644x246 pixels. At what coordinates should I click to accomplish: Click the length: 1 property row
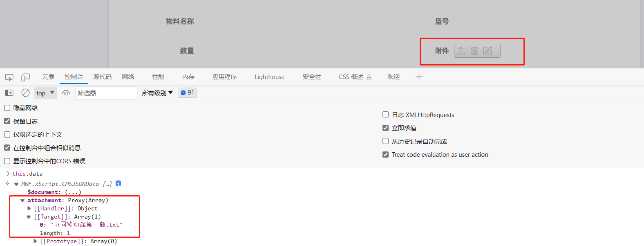click(x=55, y=233)
